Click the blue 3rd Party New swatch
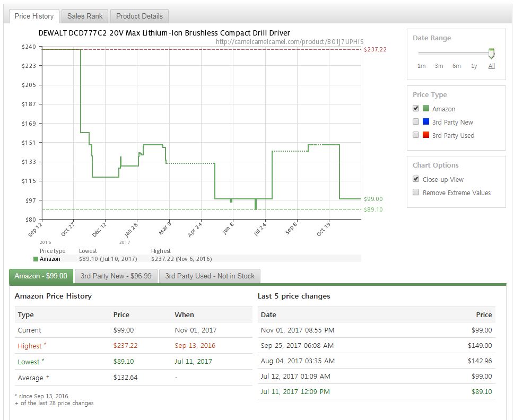 426,121
